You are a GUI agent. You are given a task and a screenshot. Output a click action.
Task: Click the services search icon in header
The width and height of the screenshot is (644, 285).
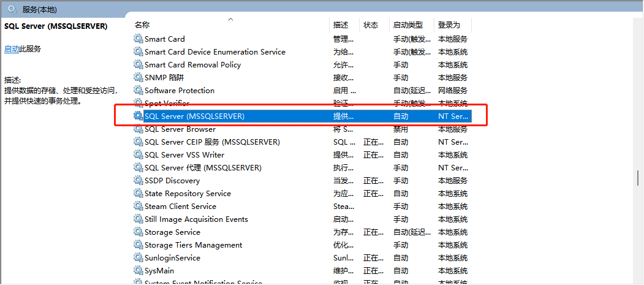point(12,9)
